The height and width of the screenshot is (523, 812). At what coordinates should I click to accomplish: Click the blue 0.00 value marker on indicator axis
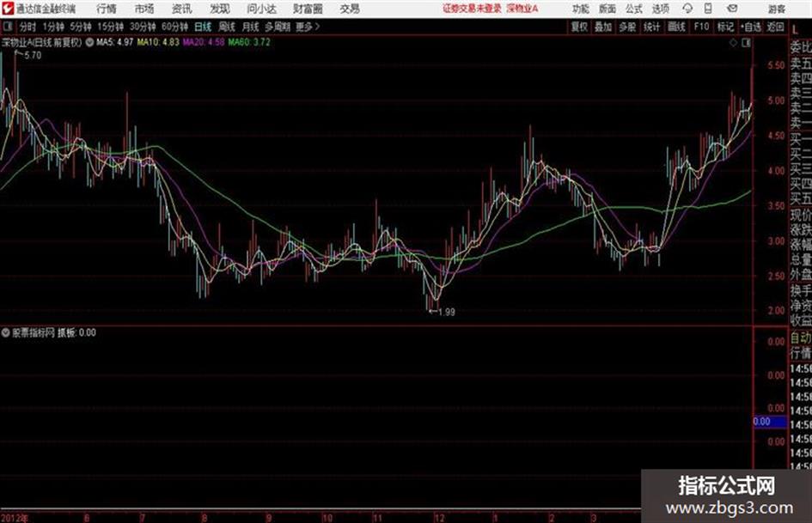(770, 422)
